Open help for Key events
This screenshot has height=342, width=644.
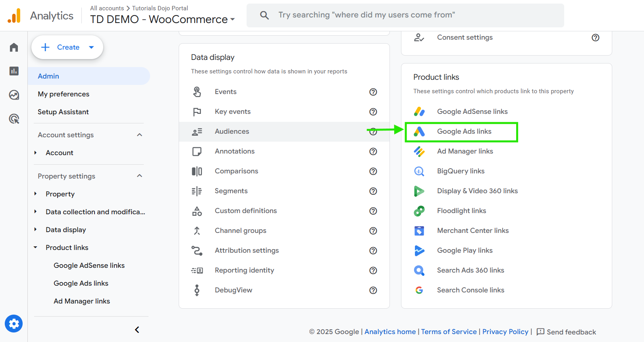[x=373, y=111]
